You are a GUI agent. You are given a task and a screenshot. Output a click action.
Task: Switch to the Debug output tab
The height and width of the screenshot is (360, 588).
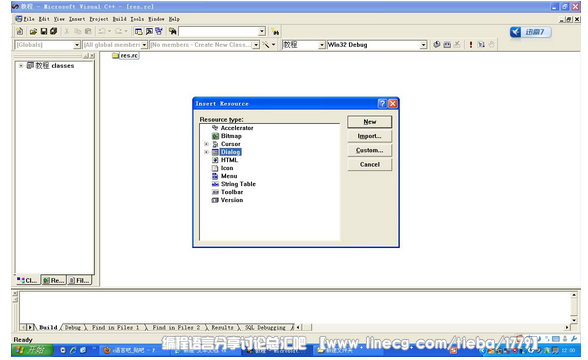coord(73,327)
